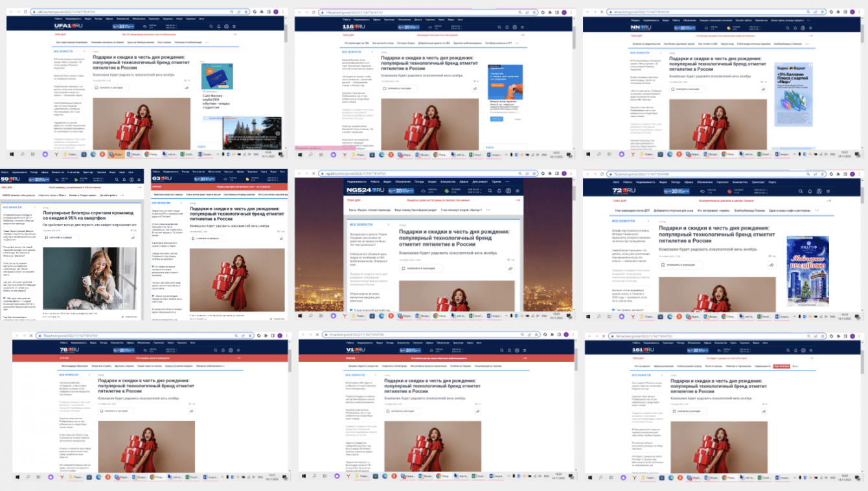
Task: Save the 116.RU article to bookmarks
Action: tap(398, 88)
